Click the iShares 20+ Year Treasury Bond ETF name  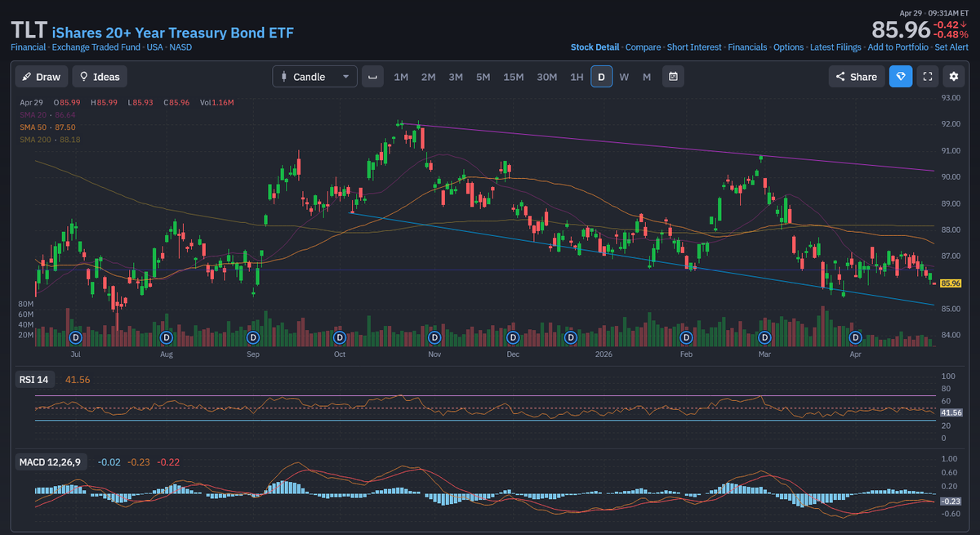click(172, 33)
